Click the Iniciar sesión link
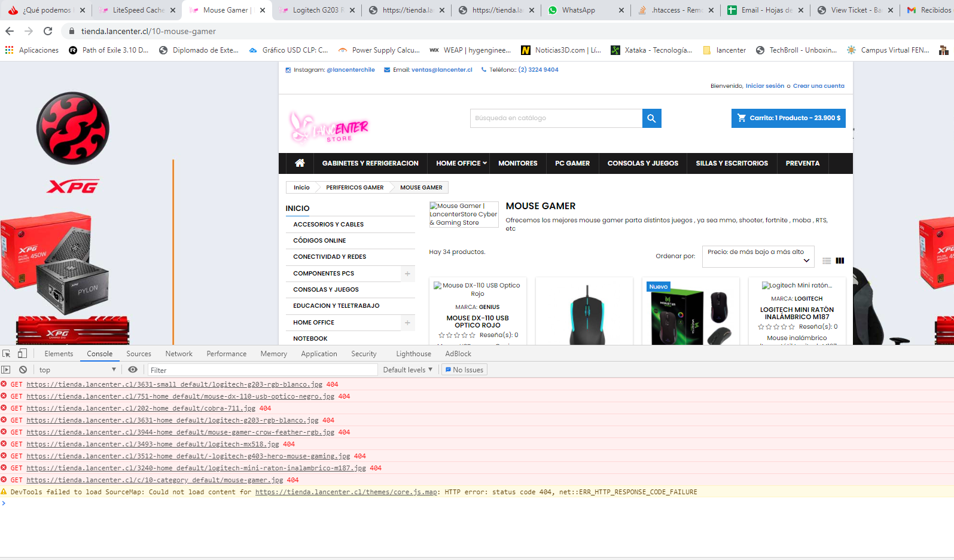The width and height of the screenshot is (954, 560). click(x=764, y=86)
